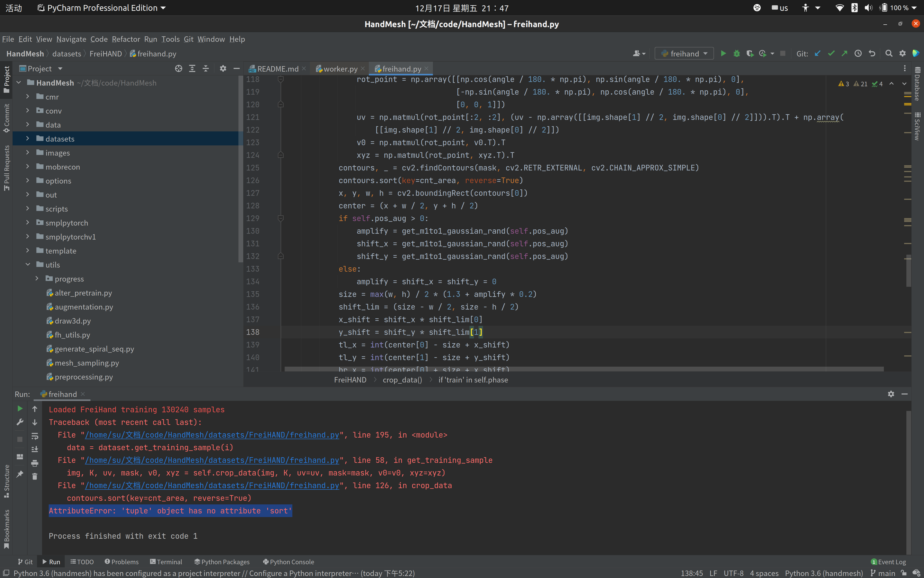Click Git update project arrow

[818, 54]
